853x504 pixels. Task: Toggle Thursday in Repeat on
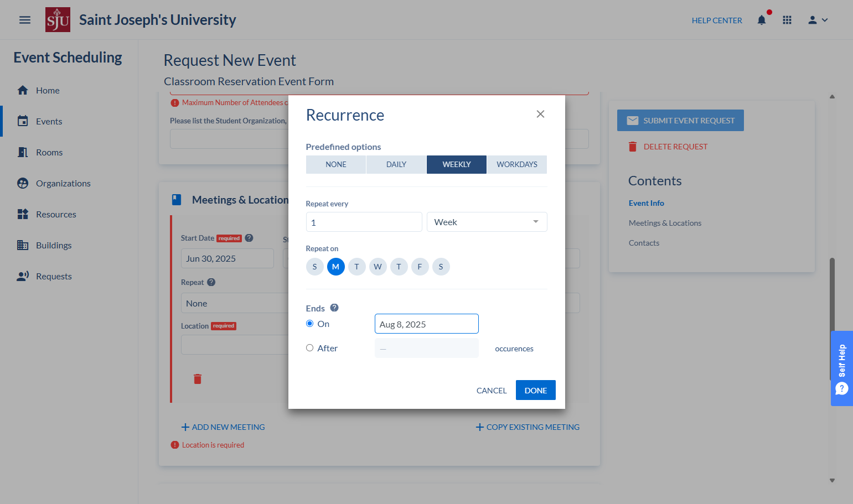pos(399,267)
